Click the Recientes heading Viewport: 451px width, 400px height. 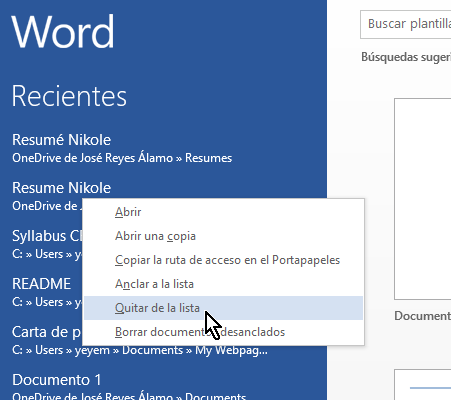click(69, 96)
